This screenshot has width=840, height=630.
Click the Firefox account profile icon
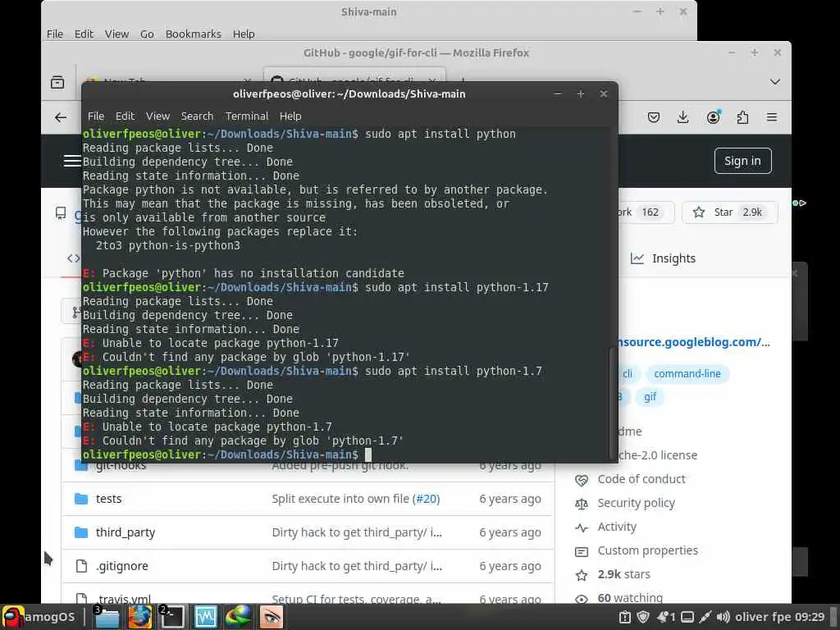tap(713, 117)
